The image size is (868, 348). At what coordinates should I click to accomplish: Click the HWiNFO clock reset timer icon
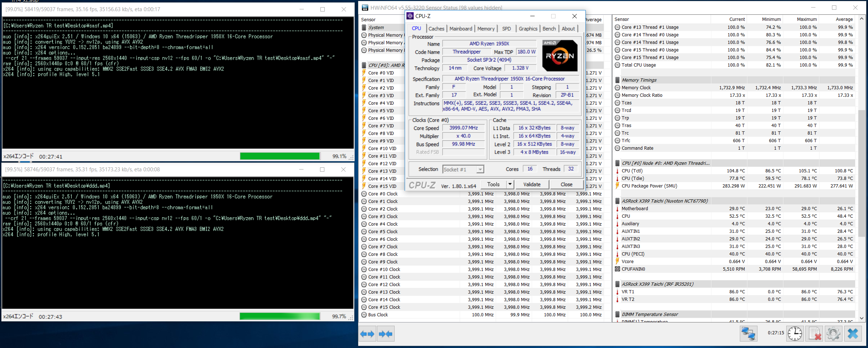[795, 333]
